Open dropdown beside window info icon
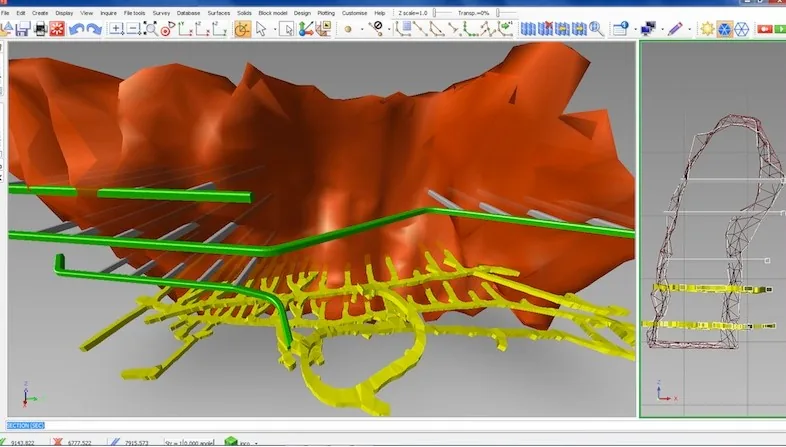This screenshot has height=447, width=786. 635,30
